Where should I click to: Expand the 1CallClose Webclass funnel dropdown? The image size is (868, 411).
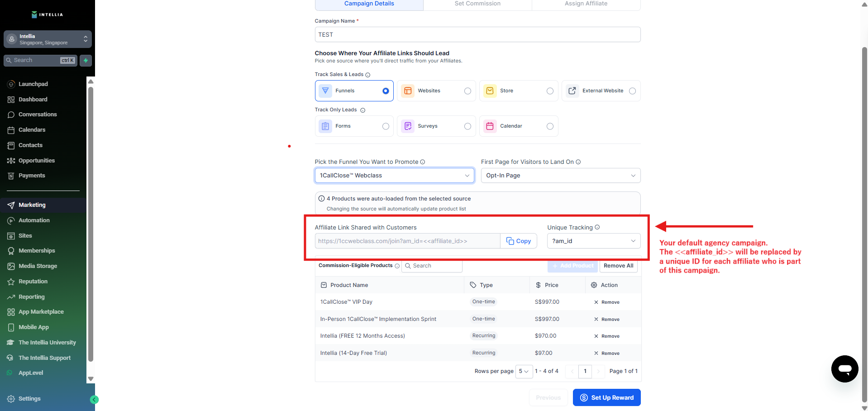click(394, 176)
